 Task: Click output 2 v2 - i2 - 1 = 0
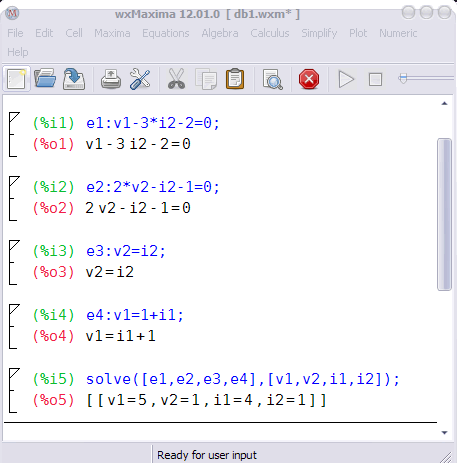pyautogui.click(x=138, y=208)
